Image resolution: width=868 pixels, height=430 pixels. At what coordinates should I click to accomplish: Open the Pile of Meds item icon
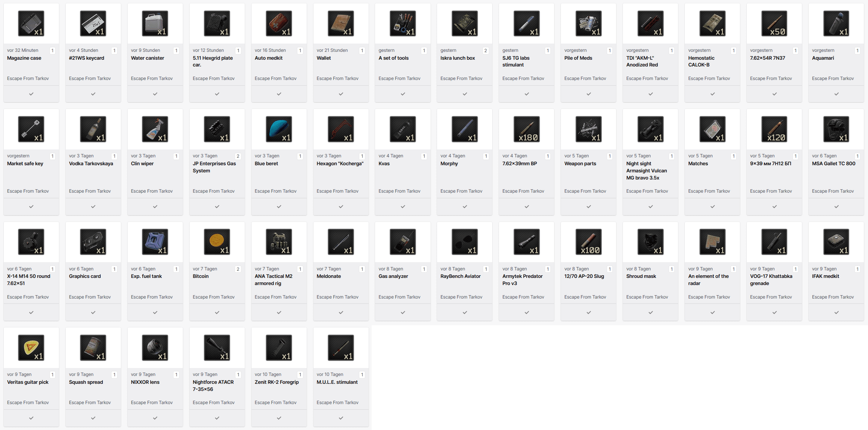pyautogui.click(x=589, y=23)
